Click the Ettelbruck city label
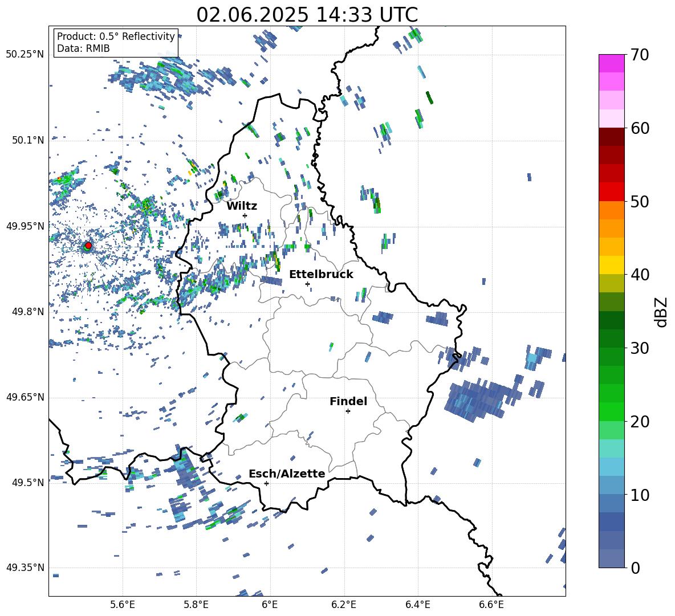675x616 pixels. pyautogui.click(x=321, y=275)
